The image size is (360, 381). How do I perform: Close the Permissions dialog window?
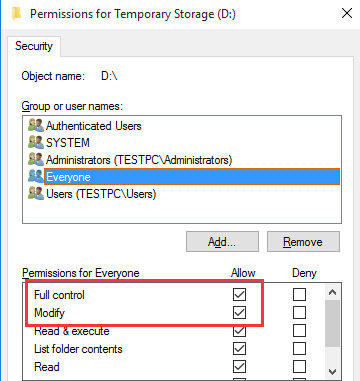tap(347, 14)
